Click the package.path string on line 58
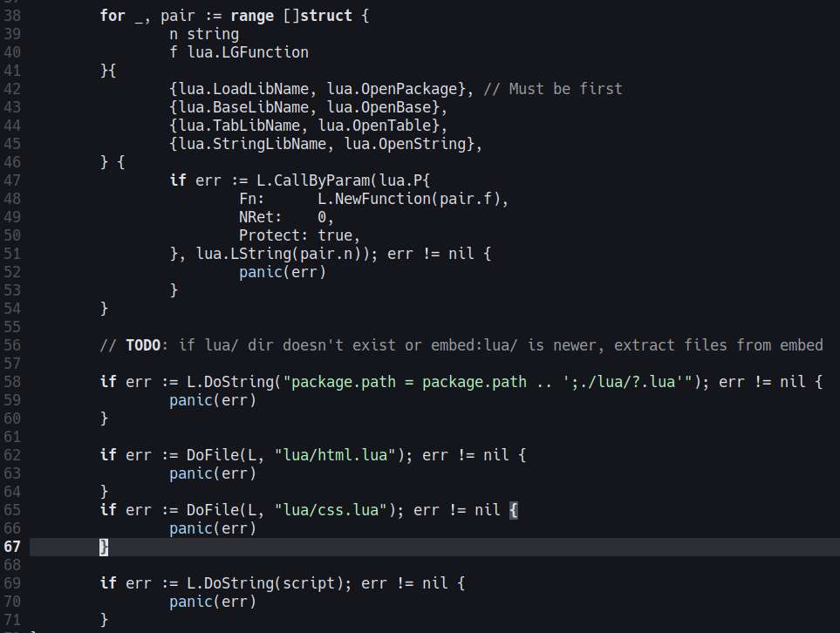This screenshot has height=633, width=840. point(488,382)
